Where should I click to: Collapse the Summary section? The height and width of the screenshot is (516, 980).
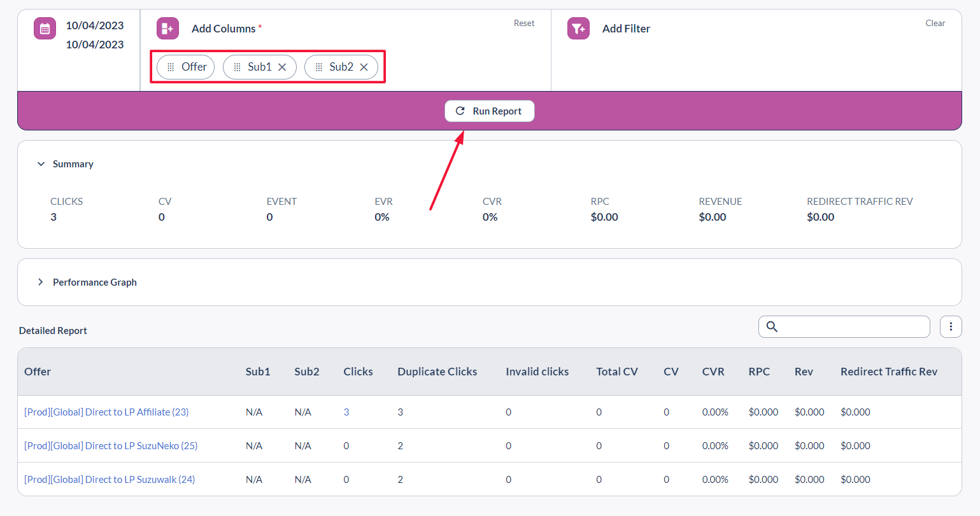pyautogui.click(x=41, y=164)
